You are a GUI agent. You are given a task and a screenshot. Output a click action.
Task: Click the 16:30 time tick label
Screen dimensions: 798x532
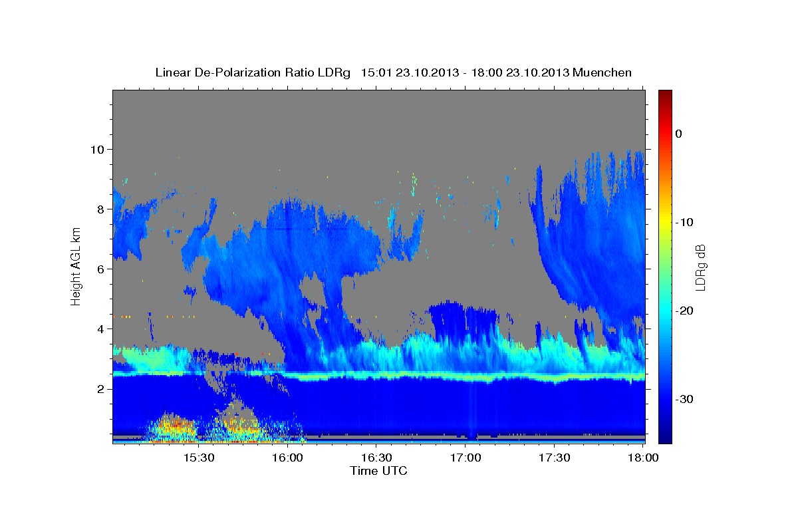(x=376, y=458)
